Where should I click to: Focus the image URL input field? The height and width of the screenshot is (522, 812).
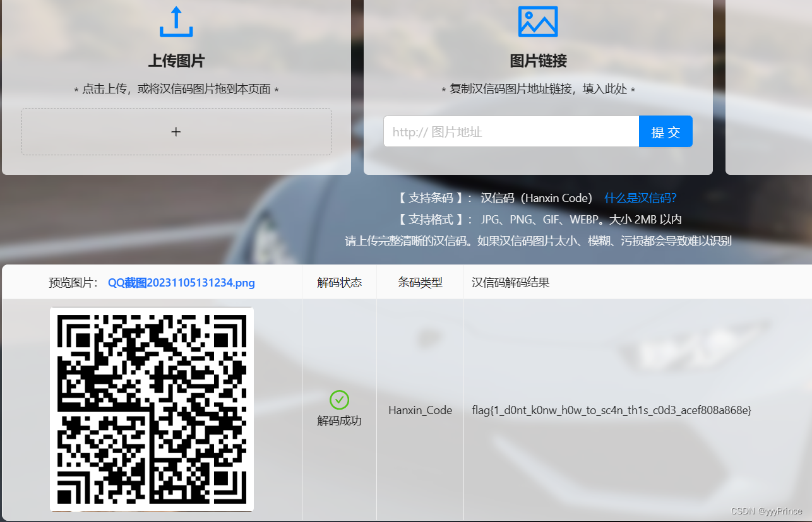(511, 131)
